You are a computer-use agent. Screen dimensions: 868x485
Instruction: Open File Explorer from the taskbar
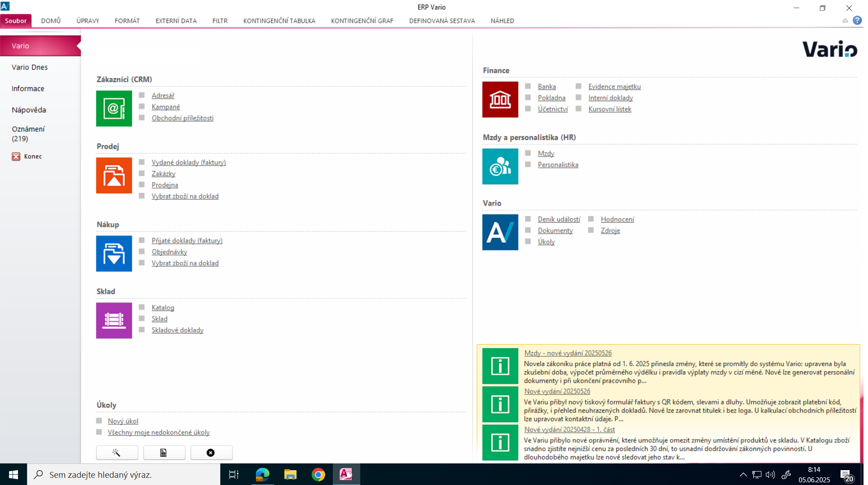click(x=290, y=475)
